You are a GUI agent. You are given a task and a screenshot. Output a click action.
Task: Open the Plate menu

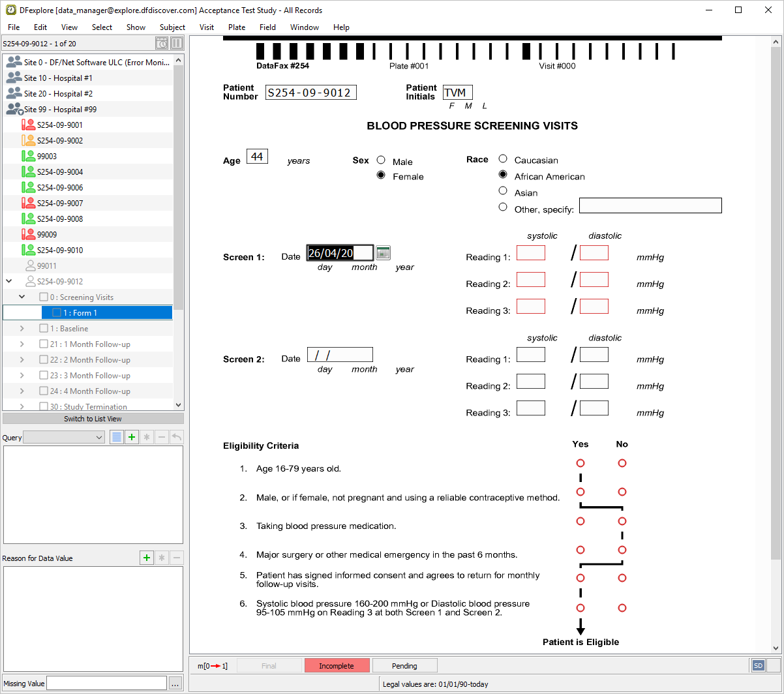[x=237, y=27]
